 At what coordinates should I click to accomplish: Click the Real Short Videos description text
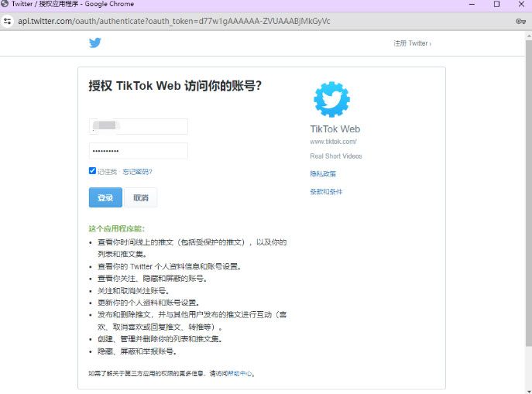click(336, 156)
